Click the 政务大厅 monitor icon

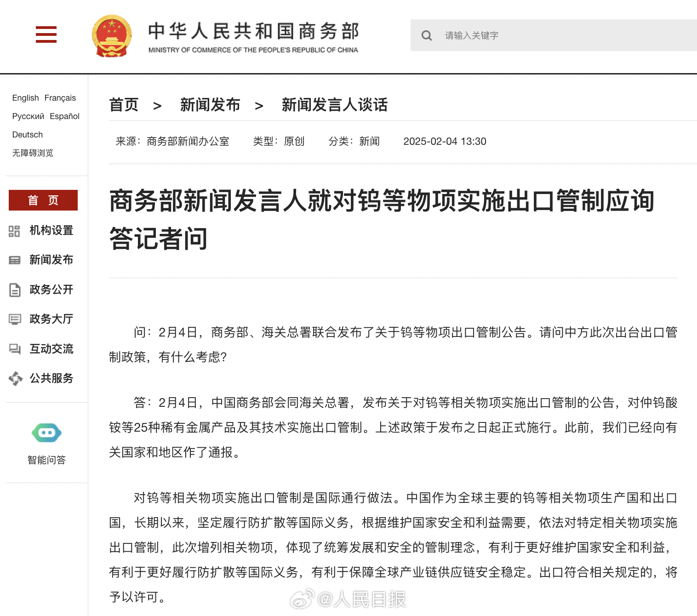pyautogui.click(x=15, y=319)
